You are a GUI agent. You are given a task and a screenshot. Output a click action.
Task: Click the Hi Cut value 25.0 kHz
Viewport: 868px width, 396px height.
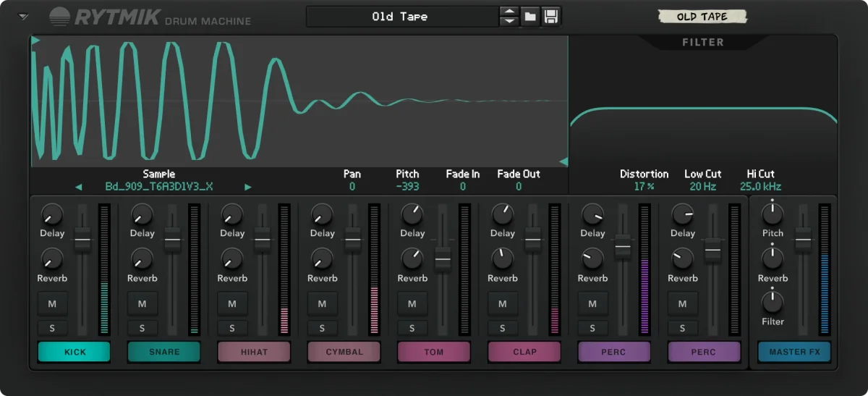coord(760,187)
